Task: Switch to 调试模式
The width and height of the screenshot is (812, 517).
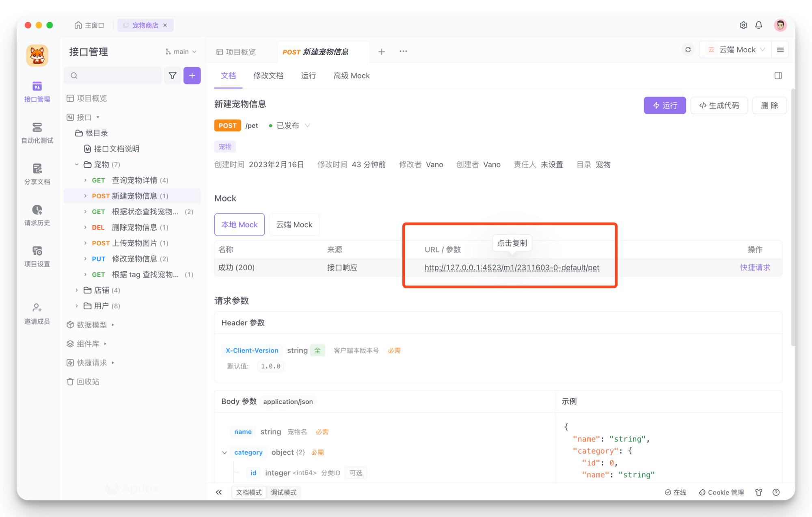Action: [283, 492]
